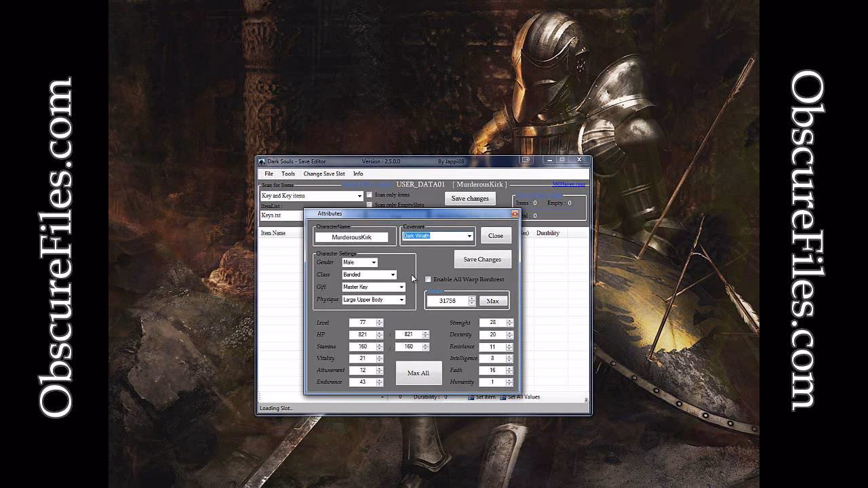Close the Attributes dialog with its red X

[514, 213]
